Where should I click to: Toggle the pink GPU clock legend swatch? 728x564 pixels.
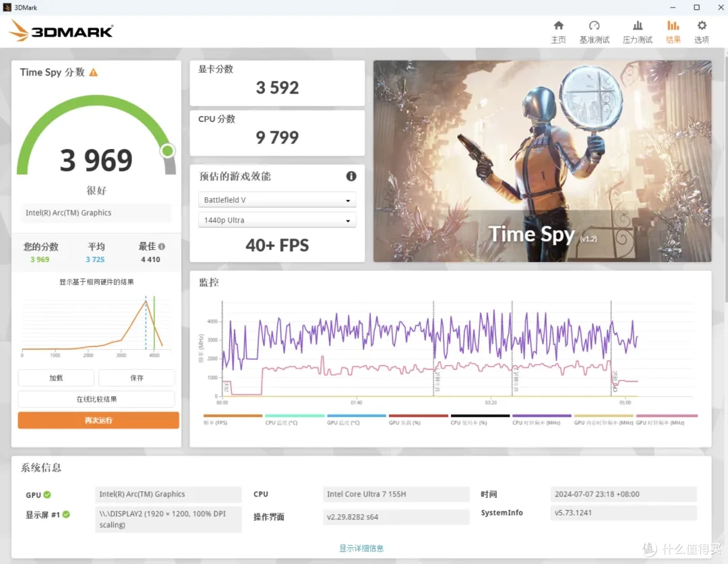667,416
